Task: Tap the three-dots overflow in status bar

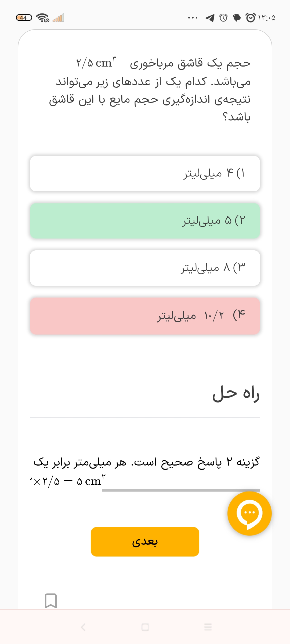Action: (193, 18)
